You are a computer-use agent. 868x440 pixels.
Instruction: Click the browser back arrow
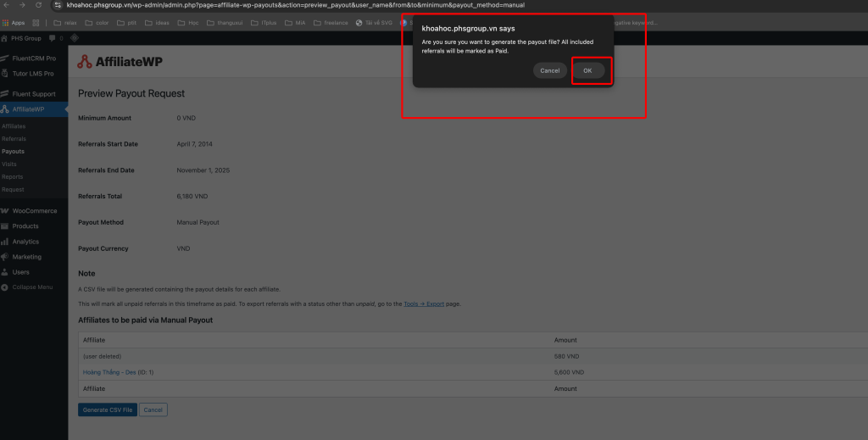tap(8, 5)
